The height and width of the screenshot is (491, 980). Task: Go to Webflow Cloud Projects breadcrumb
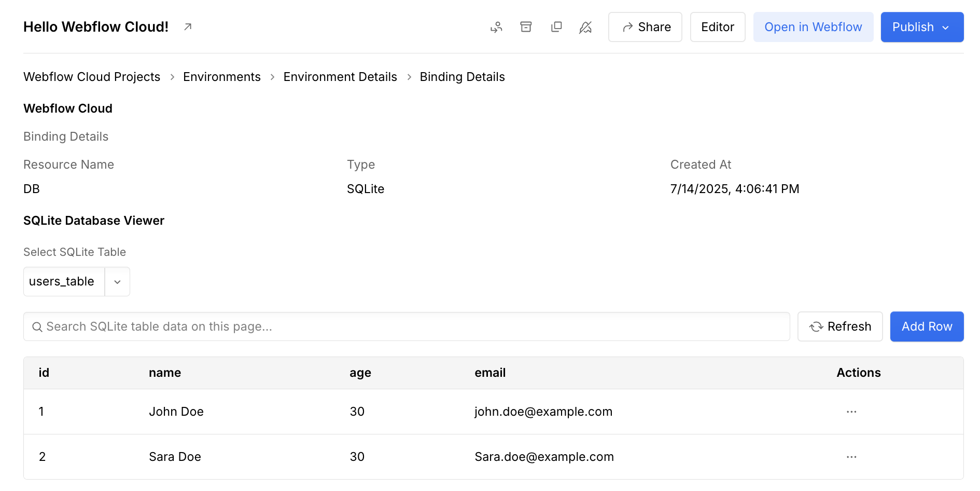pos(92,77)
